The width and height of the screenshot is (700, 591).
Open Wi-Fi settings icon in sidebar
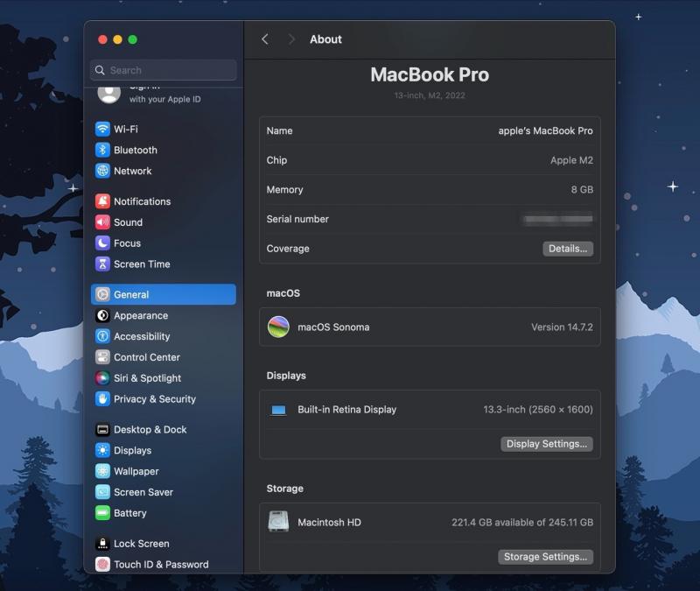[x=102, y=129]
